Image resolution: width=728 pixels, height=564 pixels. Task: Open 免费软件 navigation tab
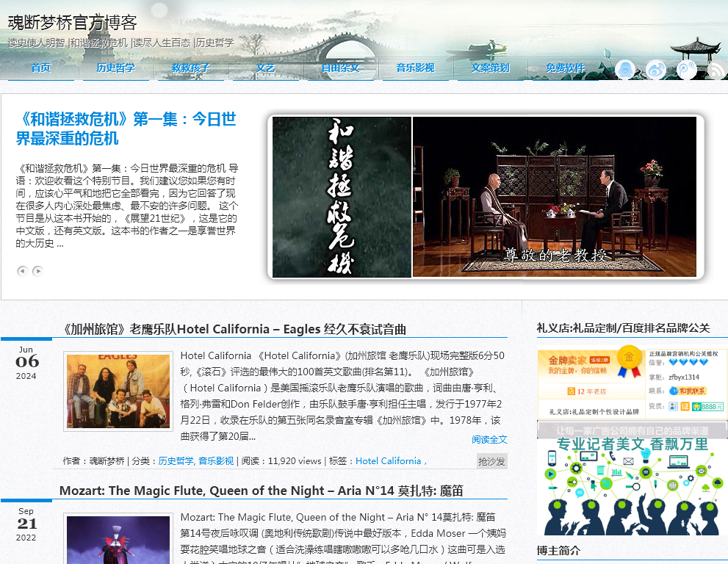(x=565, y=68)
